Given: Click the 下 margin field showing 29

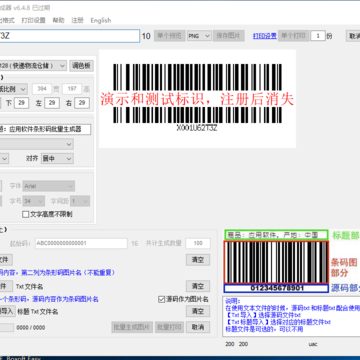Looking at the screenshot, I should pyautogui.click(x=21, y=103).
